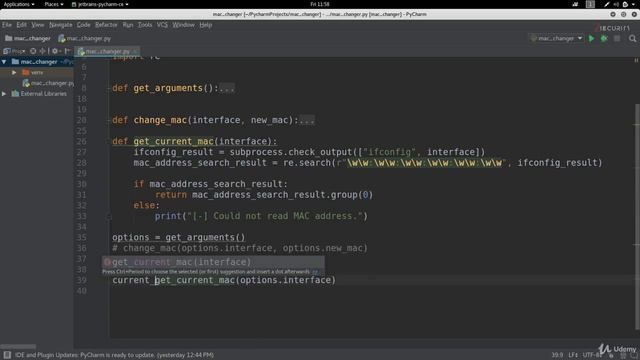Open Search Everywhere magnifier icon
Screen dimensions: 640x360
632,38
